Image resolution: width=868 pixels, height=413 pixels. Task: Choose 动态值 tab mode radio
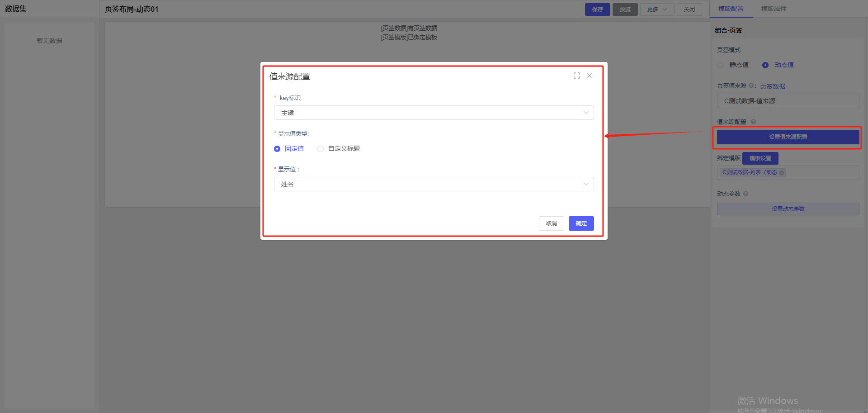tap(765, 65)
